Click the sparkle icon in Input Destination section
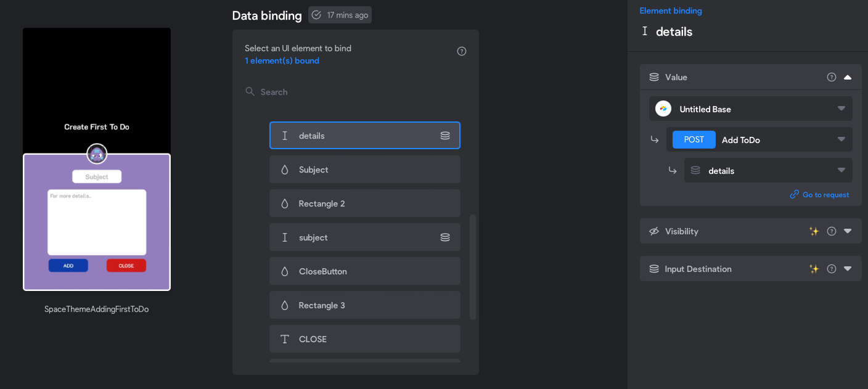 click(x=814, y=269)
